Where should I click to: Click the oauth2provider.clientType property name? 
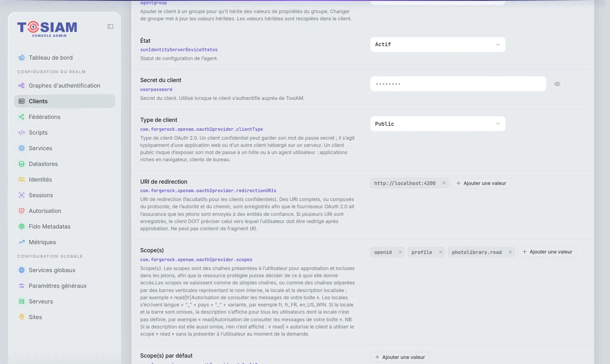point(202,130)
